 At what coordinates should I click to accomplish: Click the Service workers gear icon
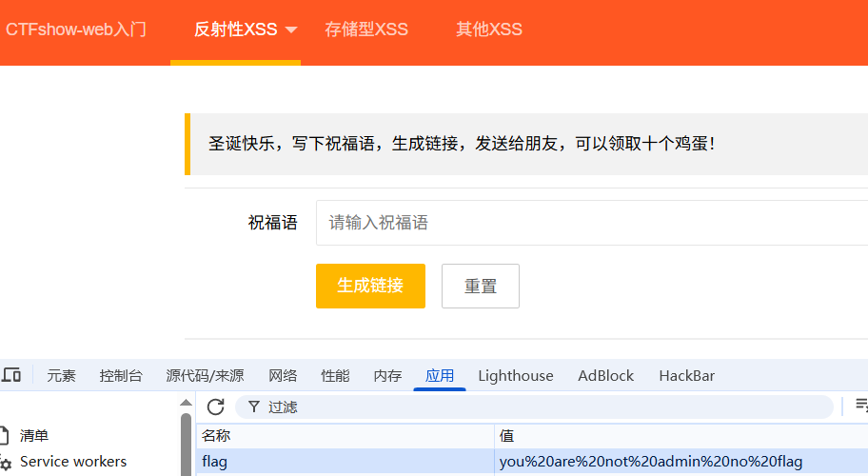click(7, 463)
